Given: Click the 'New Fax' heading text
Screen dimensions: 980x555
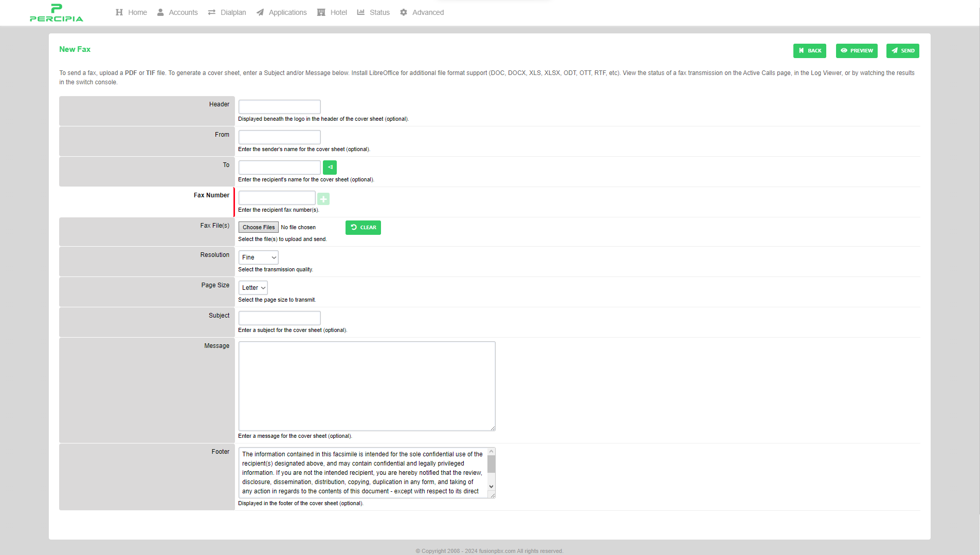Looking at the screenshot, I should tap(75, 49).
